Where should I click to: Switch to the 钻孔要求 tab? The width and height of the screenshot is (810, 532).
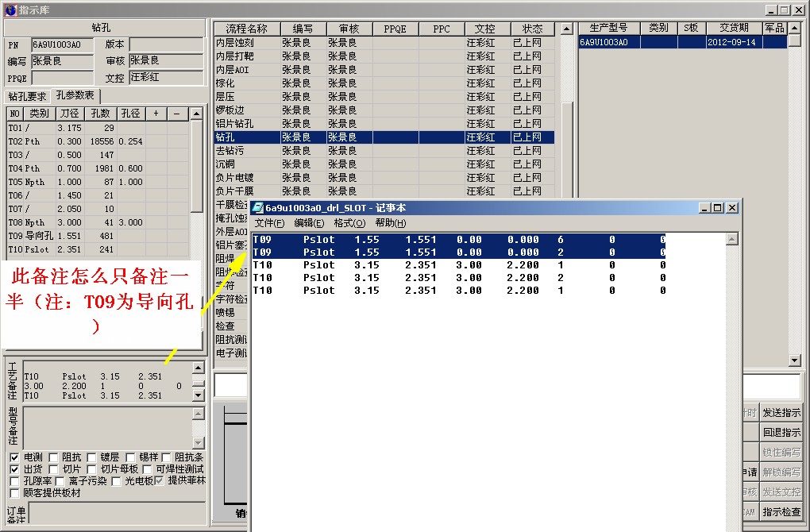coord(27,97)
